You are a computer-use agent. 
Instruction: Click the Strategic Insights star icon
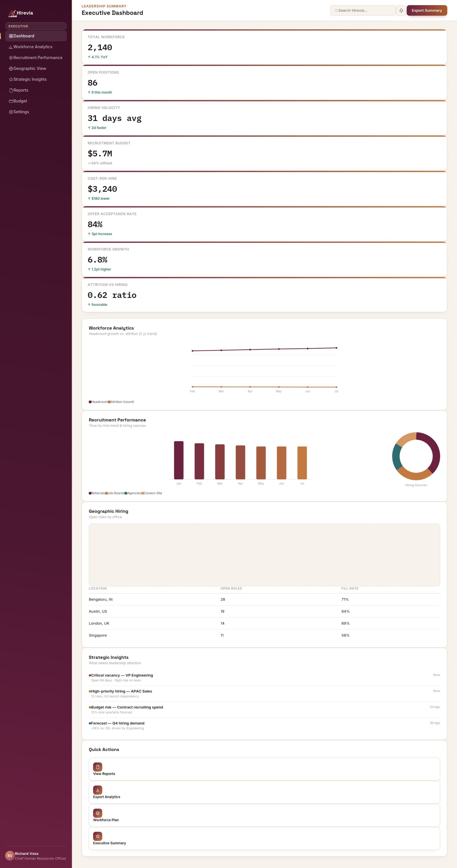pos(11,80)
